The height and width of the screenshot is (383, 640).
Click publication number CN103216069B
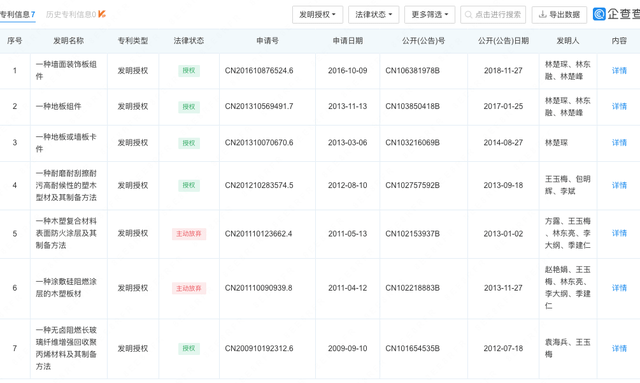(x=413, y=143)
